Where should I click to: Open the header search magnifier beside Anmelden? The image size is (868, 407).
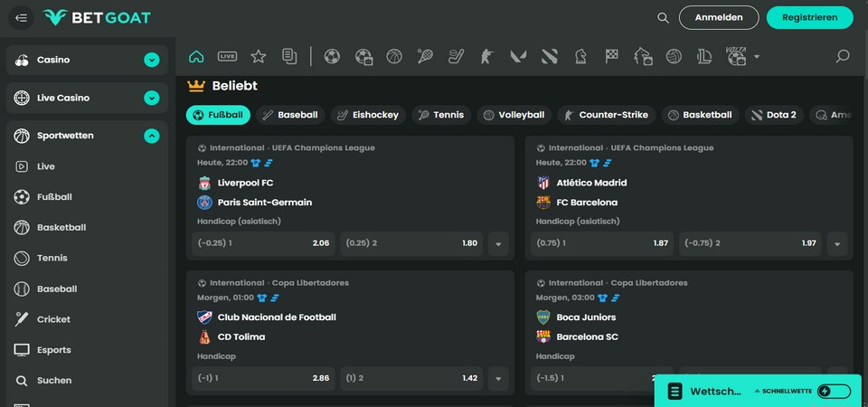click(x=663, y=18)
